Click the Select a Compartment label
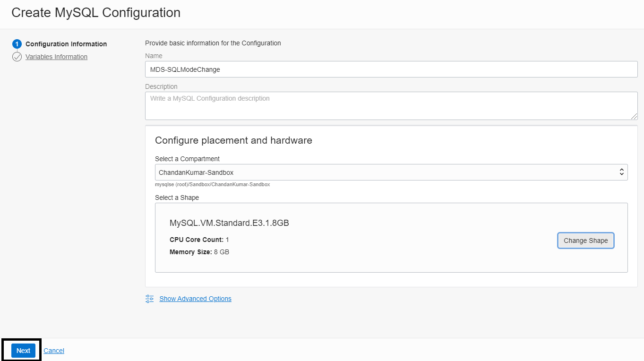The image size is (644, 361). (x=187, y=159)
